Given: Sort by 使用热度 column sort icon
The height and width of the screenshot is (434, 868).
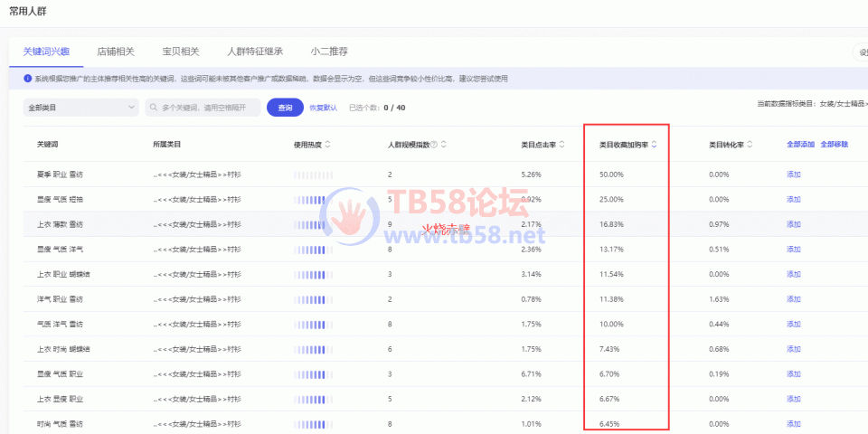Looking at the screenshot, I should [327, 144].
